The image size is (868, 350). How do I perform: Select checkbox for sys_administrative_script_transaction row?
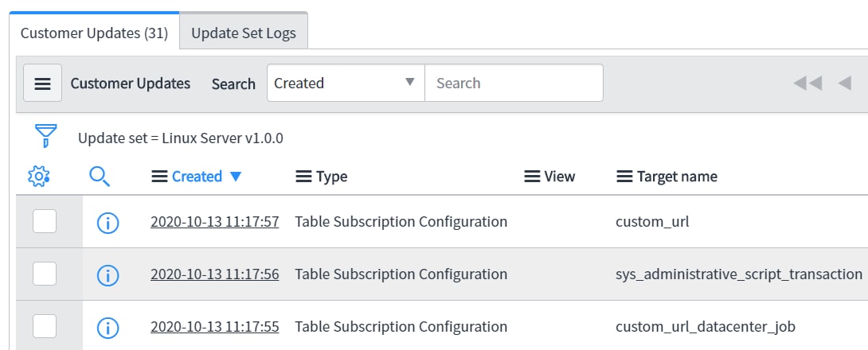click(45, 274)
